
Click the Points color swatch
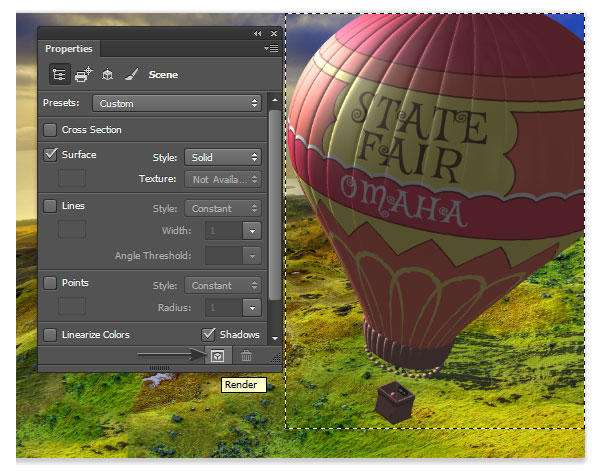(72, 306)
